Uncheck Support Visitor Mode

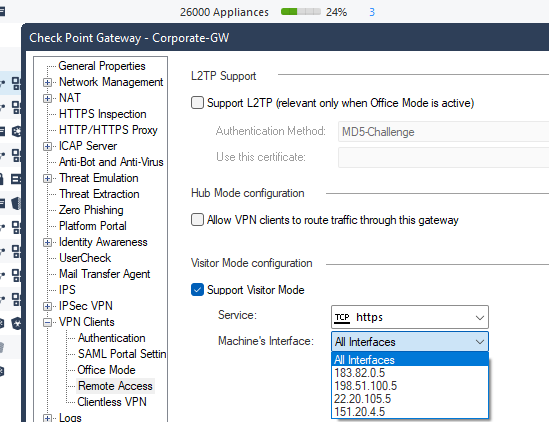coord(197,290)
